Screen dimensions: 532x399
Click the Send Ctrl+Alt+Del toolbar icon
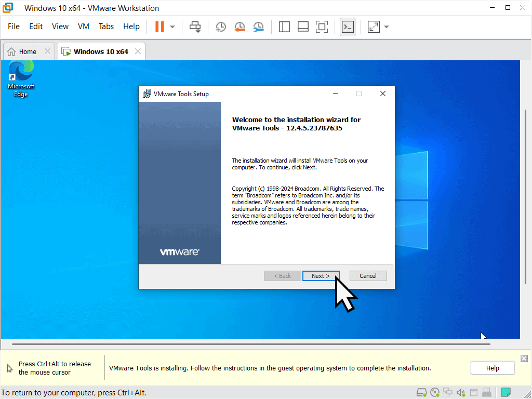tap(195, 27)
